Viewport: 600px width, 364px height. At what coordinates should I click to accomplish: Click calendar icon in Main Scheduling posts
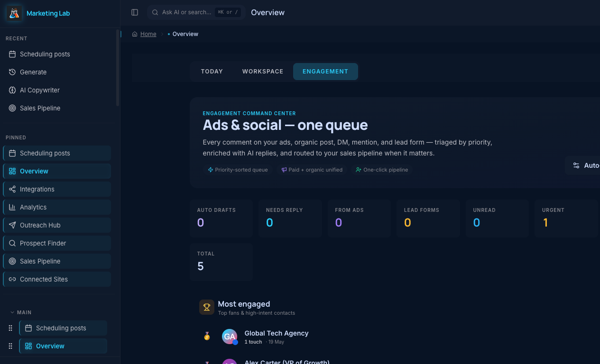(x=28, y=328)
